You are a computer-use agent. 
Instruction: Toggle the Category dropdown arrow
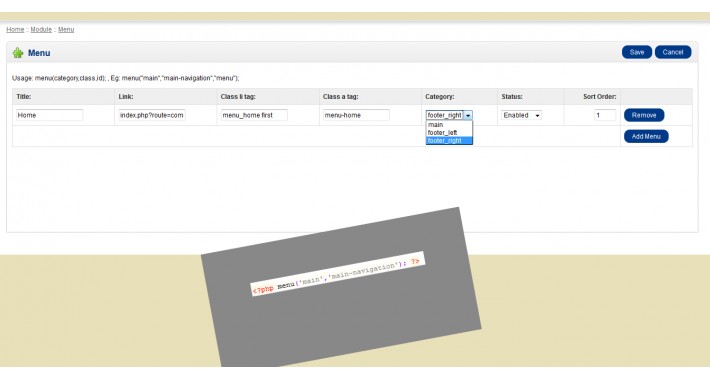pyautogui.click(x=468, y=115)
